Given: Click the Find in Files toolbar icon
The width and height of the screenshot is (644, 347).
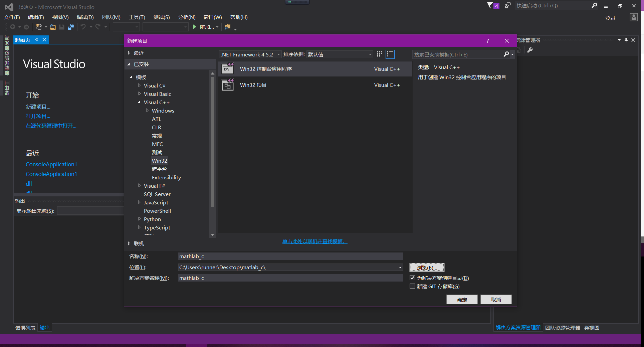Looking at the screenshot, I should click(227, 27).
